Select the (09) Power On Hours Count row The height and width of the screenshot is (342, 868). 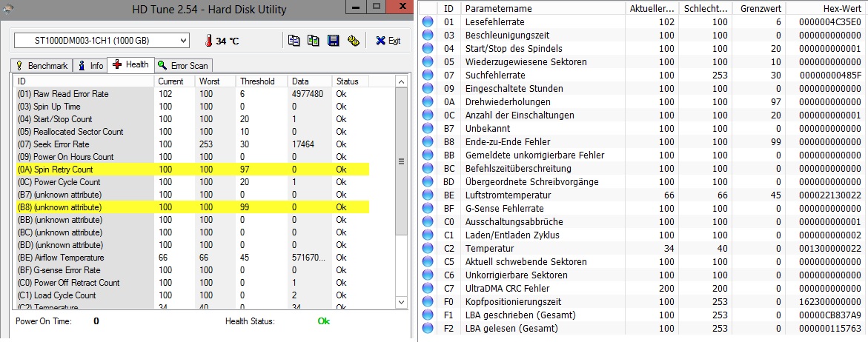[191, 157]
